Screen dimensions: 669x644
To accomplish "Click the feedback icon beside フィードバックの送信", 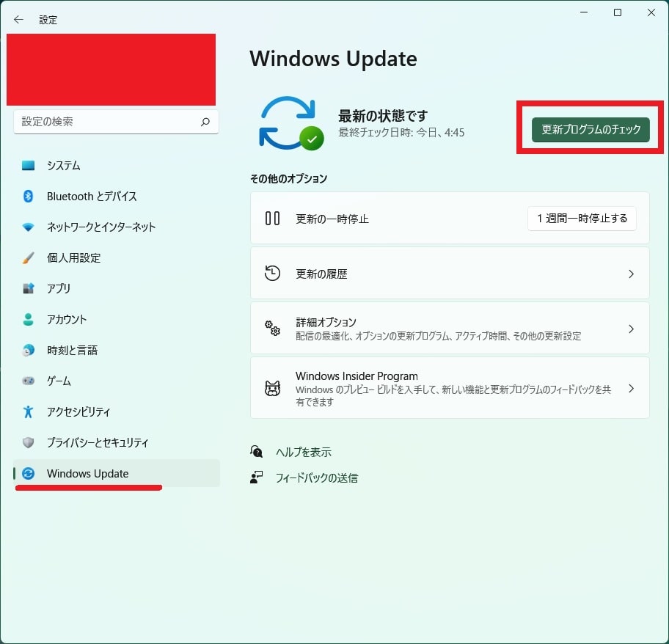I will coord(257,477).
